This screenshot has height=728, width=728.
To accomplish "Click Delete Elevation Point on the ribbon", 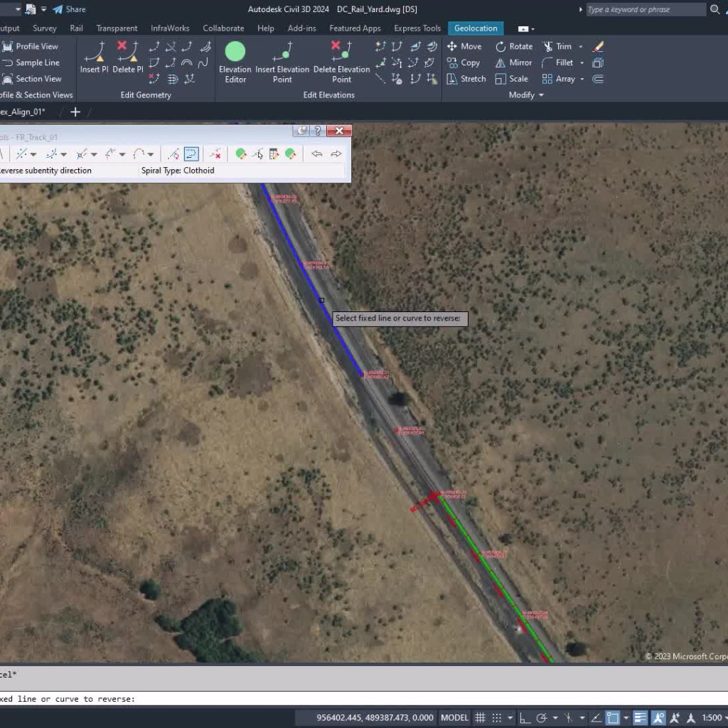I will [x=341, y=60].
